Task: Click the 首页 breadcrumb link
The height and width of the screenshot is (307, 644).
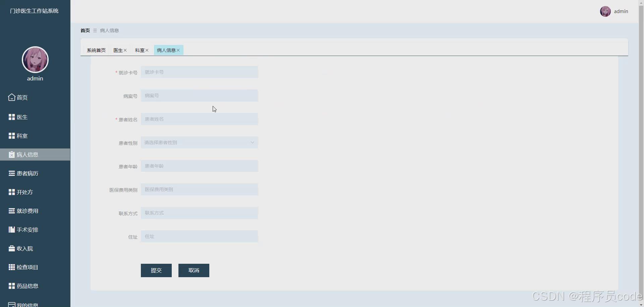Action: click(x=85, y=30)
